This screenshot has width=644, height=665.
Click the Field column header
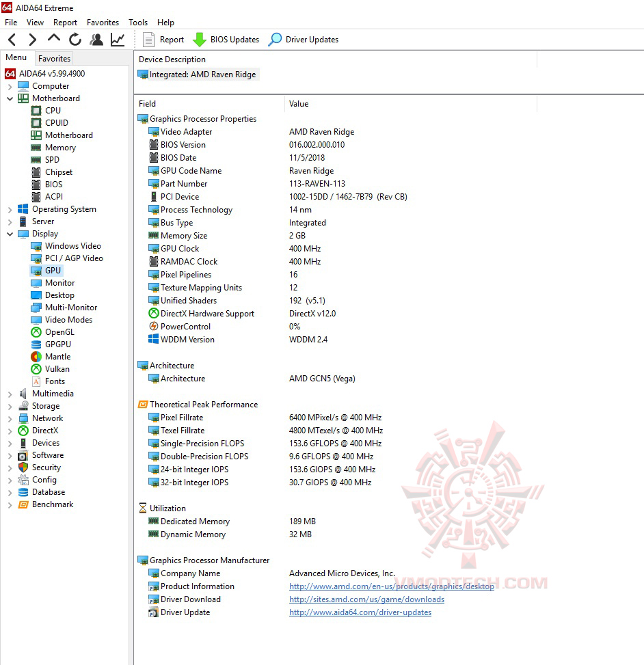coord(147,104)
